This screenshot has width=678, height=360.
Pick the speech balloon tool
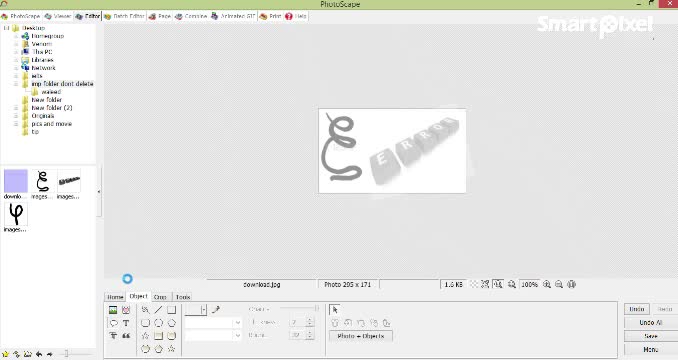click(x=113, y=323)
